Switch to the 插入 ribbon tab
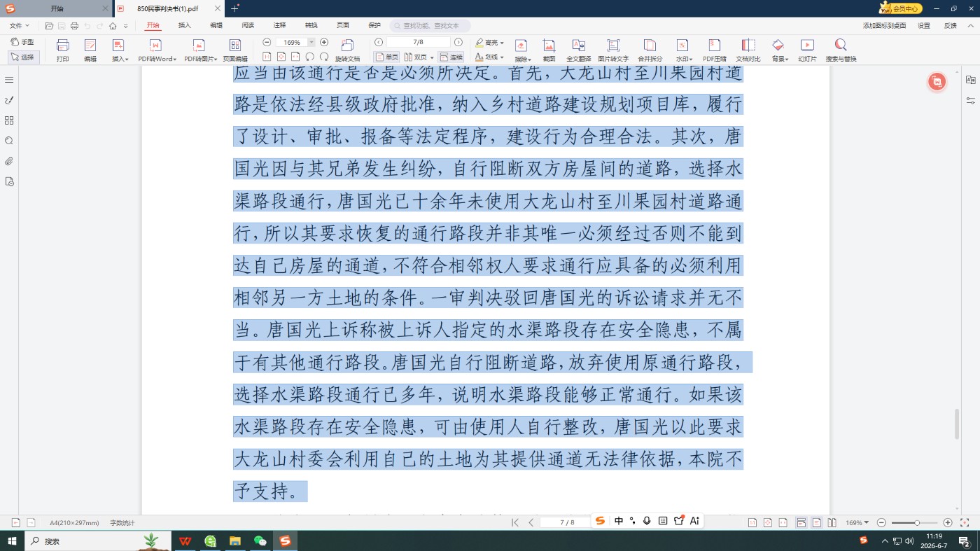The image size is (980, 551). coord(185,25)
